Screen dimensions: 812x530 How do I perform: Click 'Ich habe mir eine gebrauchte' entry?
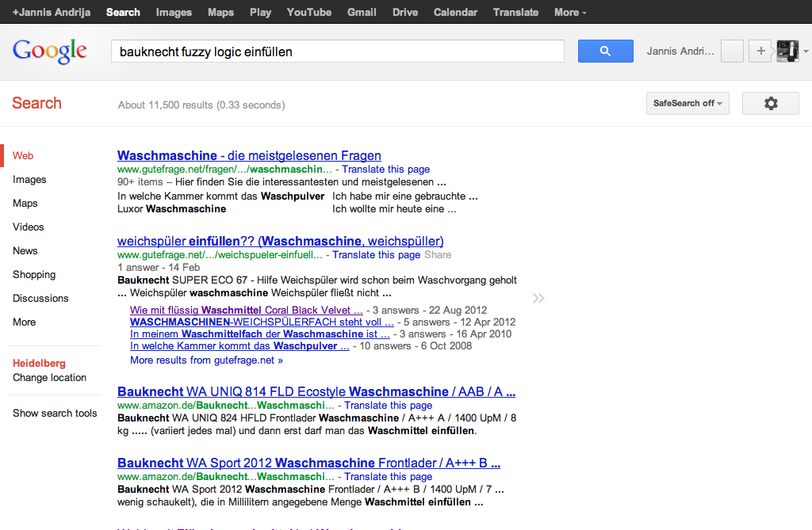(405, 196)
